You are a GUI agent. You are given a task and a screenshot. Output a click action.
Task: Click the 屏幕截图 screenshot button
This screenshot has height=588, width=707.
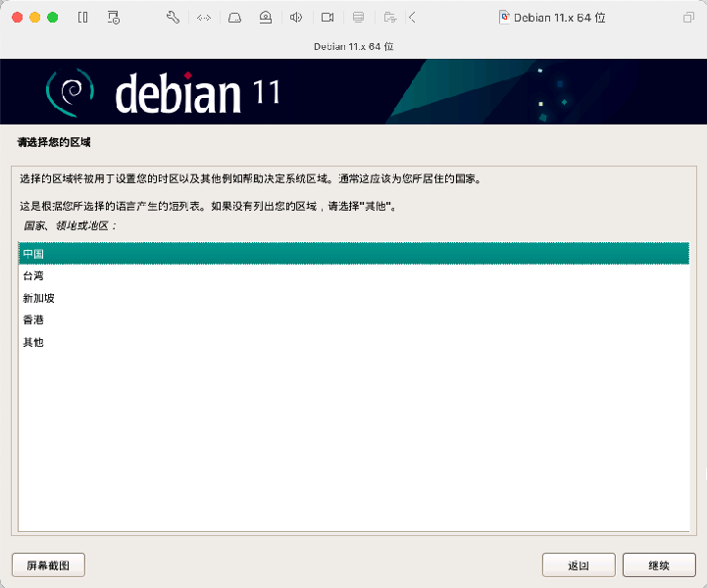48,565
